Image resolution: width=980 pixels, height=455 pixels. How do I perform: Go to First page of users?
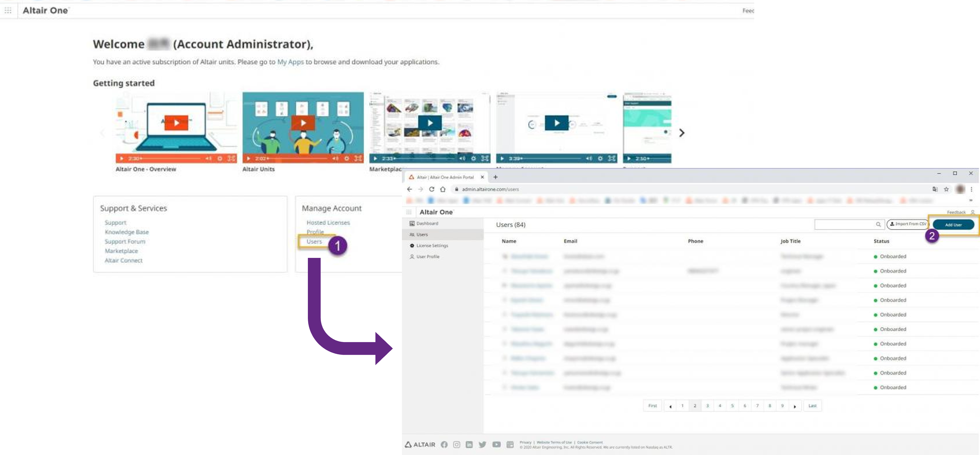pyautogui.click(x=652, y=406)
